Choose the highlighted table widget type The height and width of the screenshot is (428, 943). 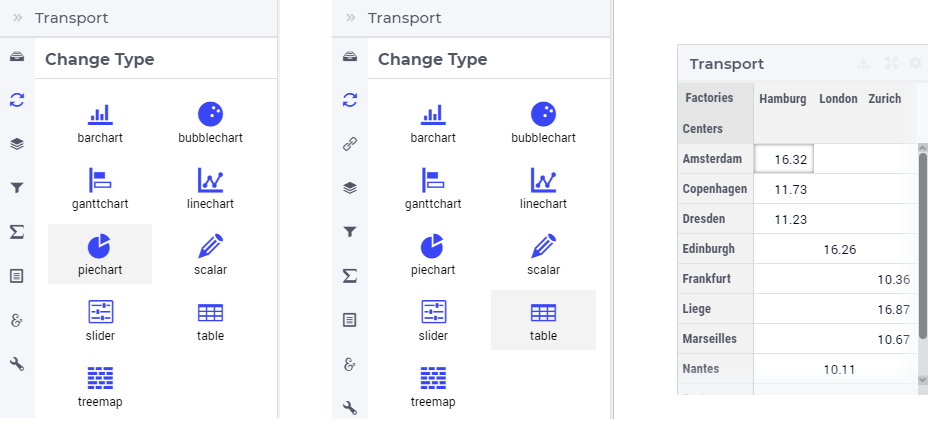[x=543, y=320]
